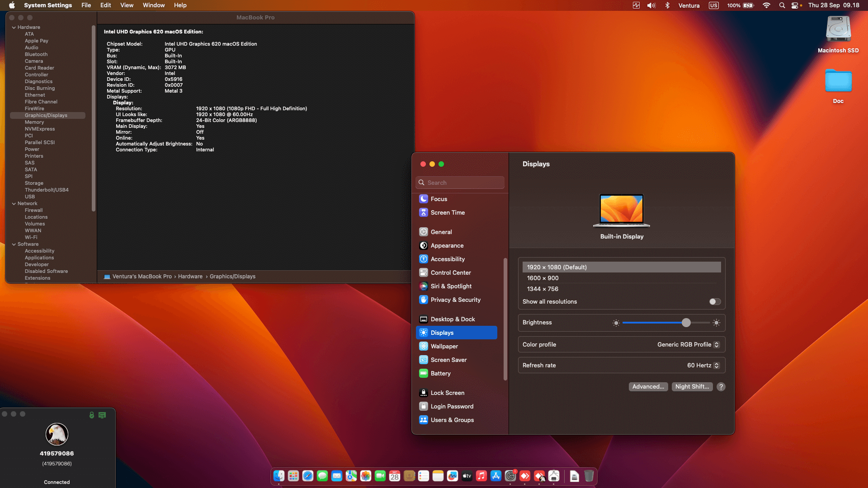Open Battery settings icon
Image resolution: width=868 pixels, height=488 pixels.
(423, 373)
